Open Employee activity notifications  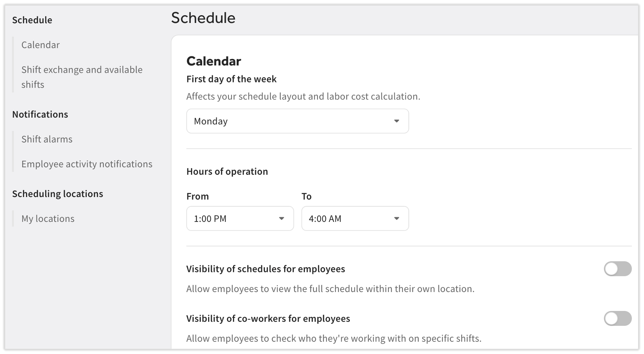87,164
